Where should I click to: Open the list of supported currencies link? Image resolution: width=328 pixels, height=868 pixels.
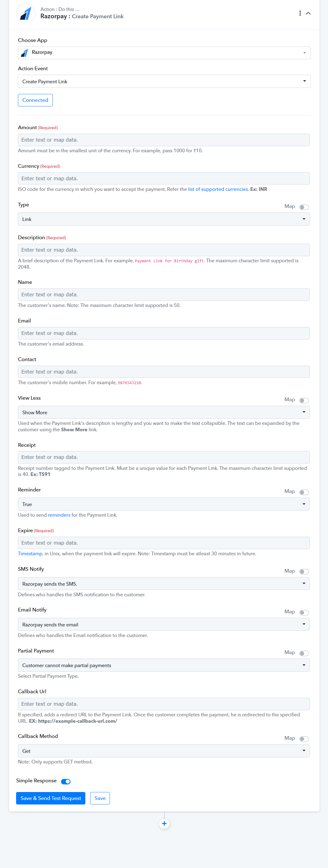[x=218, y=189]
